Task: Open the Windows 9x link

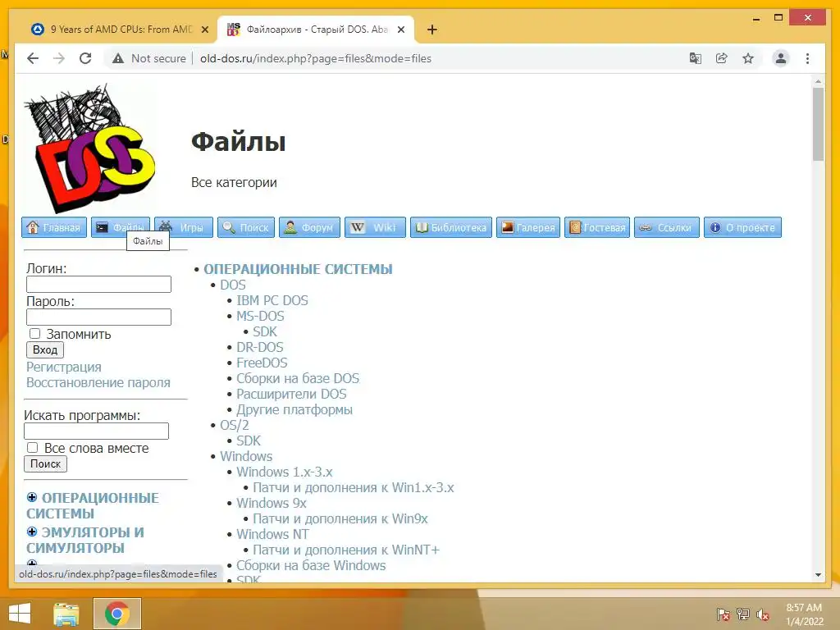Action: coord(272,503)
